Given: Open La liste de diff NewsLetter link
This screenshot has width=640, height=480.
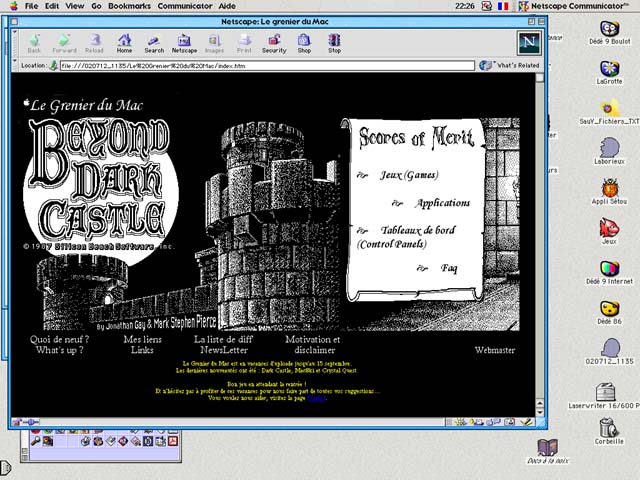Looking at the screenshot, I should tap(223, 344).
